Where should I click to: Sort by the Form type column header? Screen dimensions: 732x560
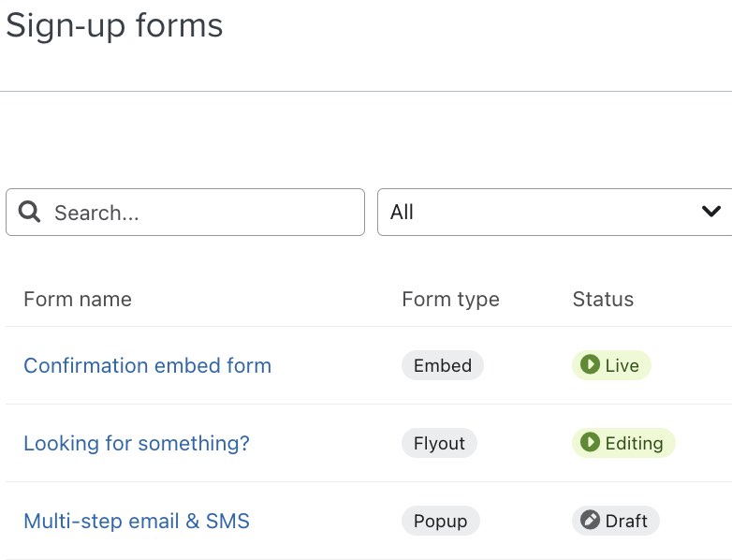(450, 299)
